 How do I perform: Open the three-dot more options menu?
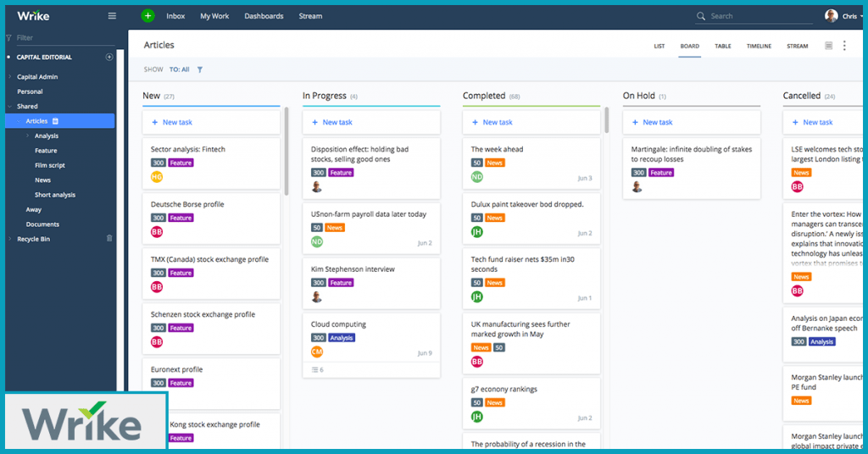(x=844, y=46)
